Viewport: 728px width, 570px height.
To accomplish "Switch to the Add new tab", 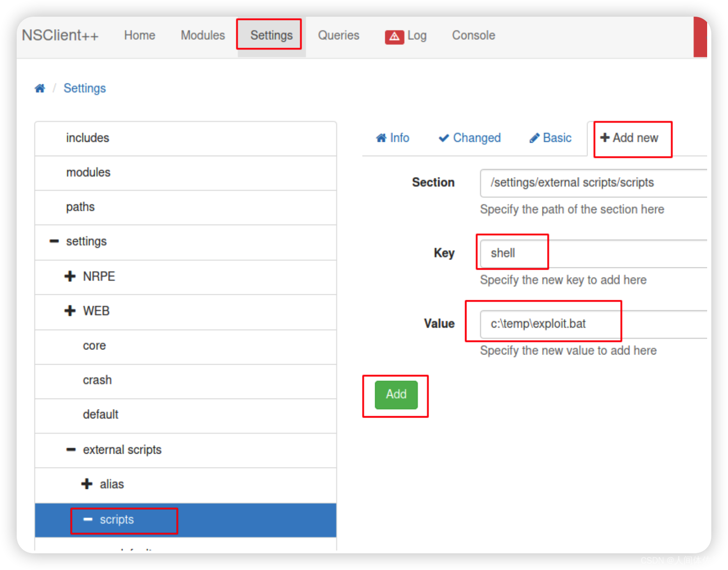I will pyautogui.click(x=629, y=138).
